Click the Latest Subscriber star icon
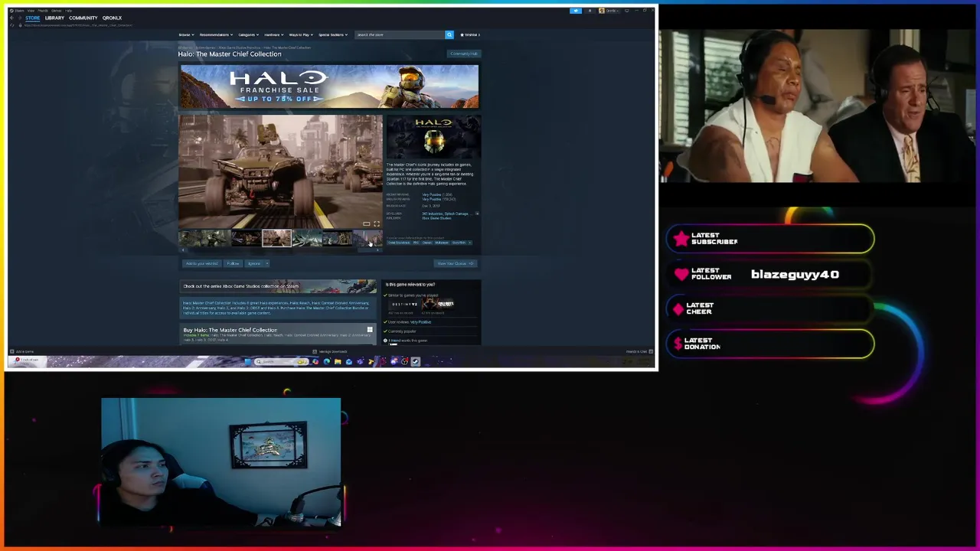This screenshot has width=980, height=551. (x=681, y=239)
